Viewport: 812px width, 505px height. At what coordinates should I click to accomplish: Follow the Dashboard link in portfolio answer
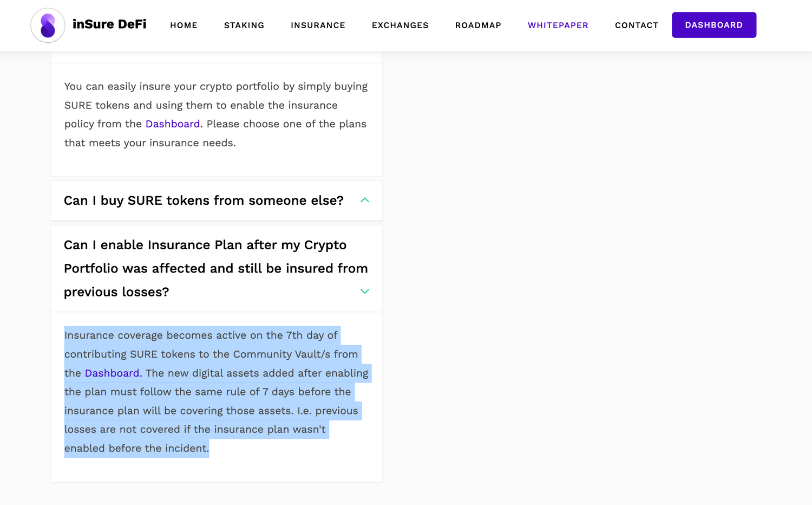[173, 124]
